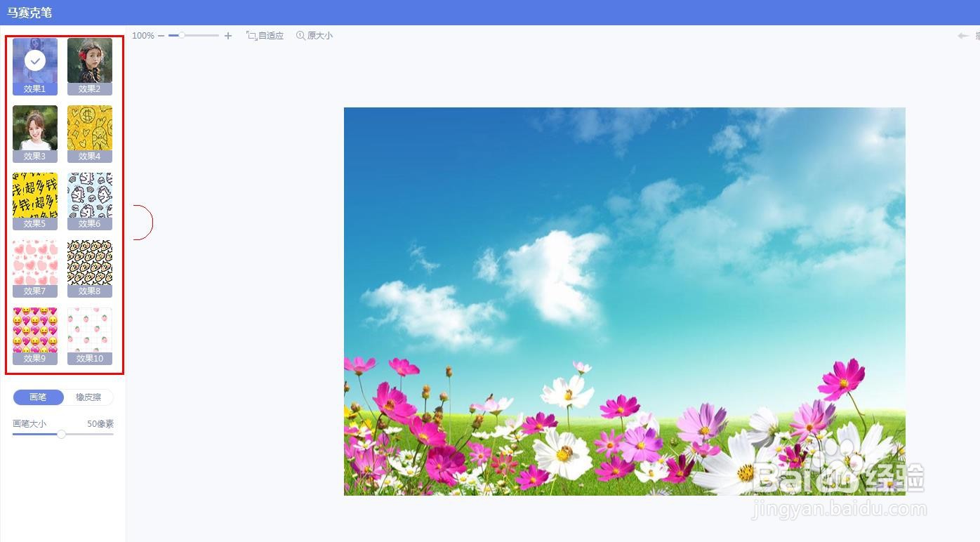Image resolution: width=980 pixels, height=542 pixels.
Task: Select the 效果5 yellow text mosaic pattern
Action: 34,197
